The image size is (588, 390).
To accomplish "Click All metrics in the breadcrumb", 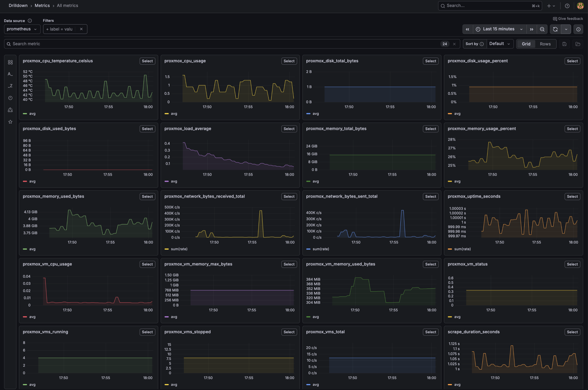I will [x=67, y=6].
